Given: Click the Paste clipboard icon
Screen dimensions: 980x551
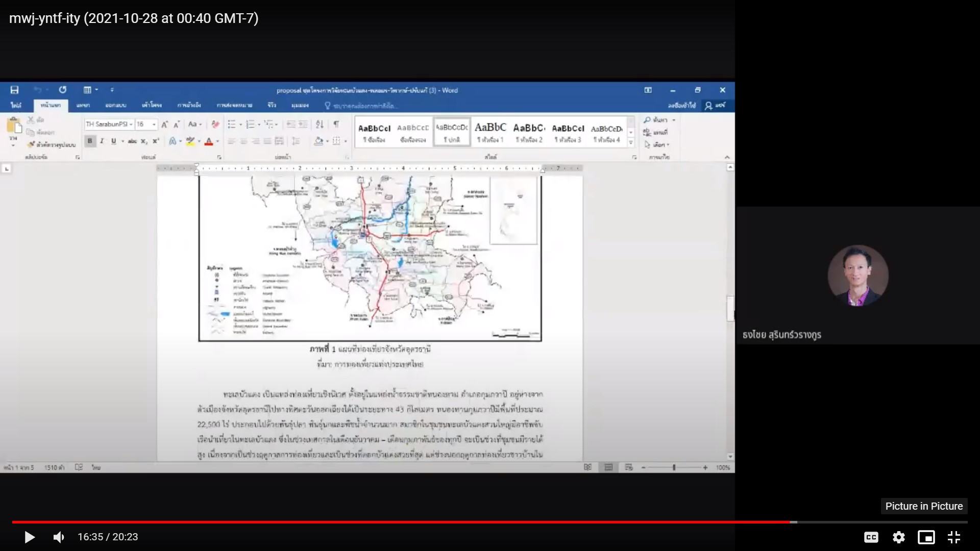Looking at the screenshot, I should point(14,126).
